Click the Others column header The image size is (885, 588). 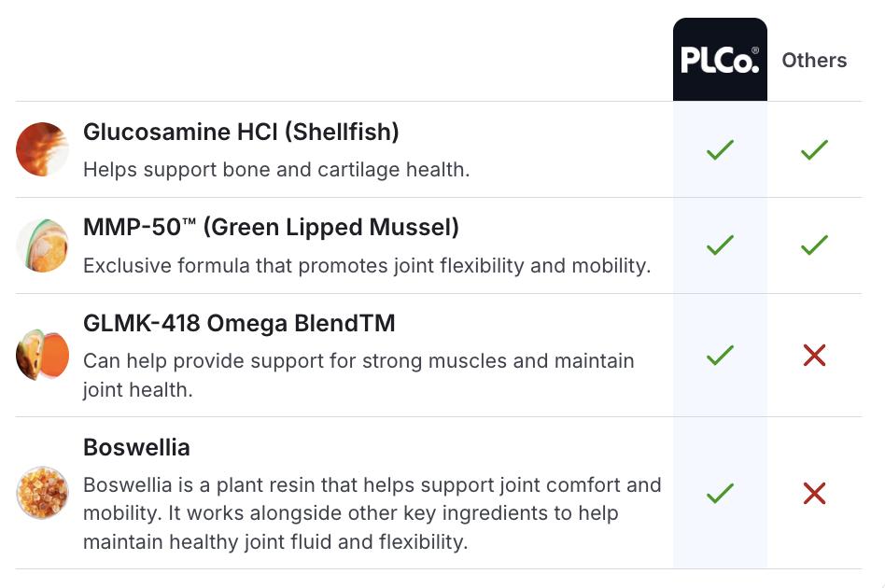814,60
